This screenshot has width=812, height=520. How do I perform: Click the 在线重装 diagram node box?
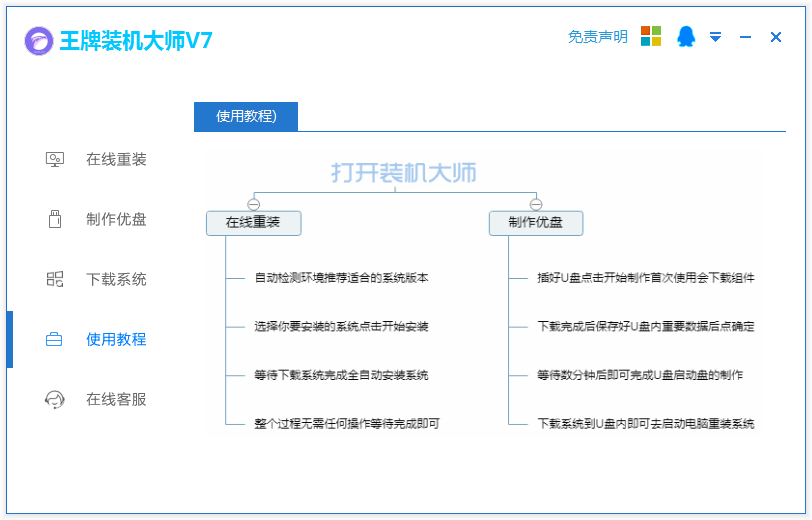pos(253,223)
